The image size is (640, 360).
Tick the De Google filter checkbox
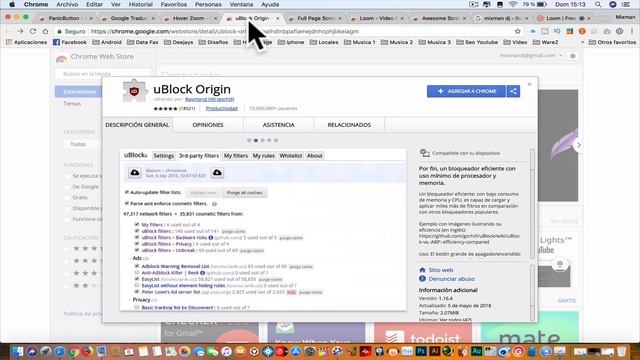[67, 187]
